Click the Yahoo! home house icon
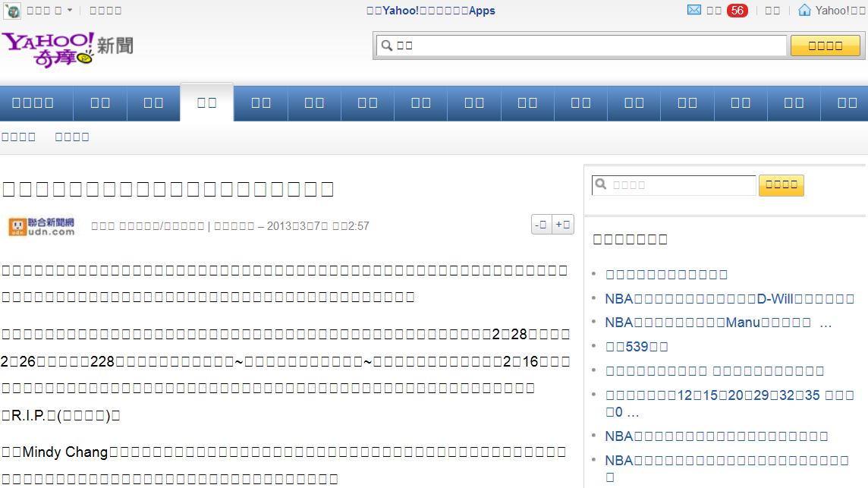This screenshot has height=488, width=868. coord(804,10)
